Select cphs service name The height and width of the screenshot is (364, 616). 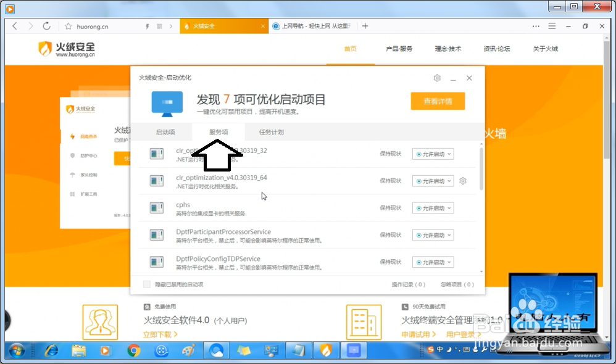click(x=183, y=205)
